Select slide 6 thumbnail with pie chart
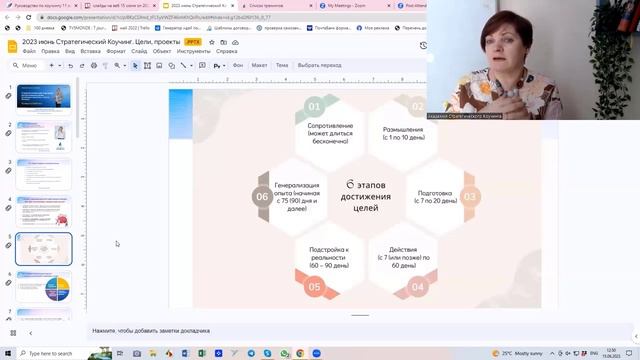This screenshot has width=640, height=360. (44, 287)
